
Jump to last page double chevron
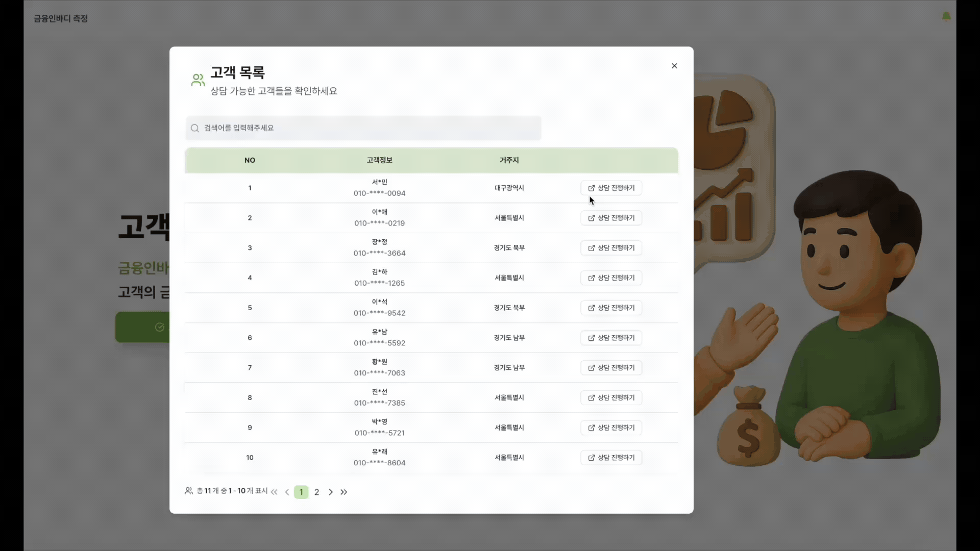point(344,492)
